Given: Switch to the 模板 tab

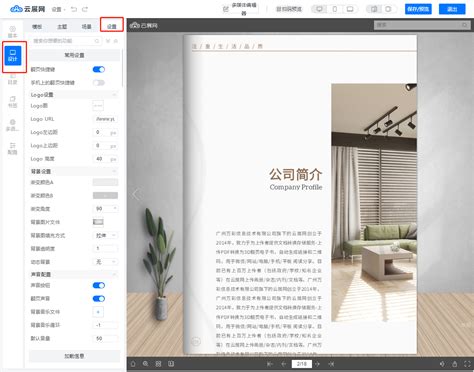Looking at the screenshot, I should click(x=37, y=26).
